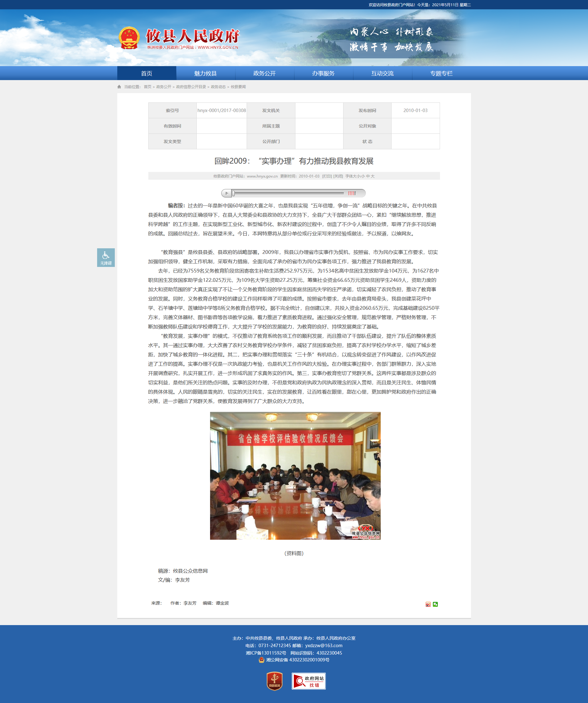Click 政府信息公开目录 in the breadcrumb
This screenshot has height=703, width=588.
pos(191,87)
